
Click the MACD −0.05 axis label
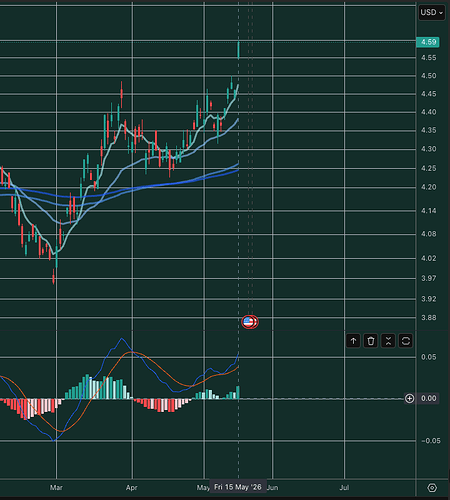pyautogui.click(x=430, y=441)
